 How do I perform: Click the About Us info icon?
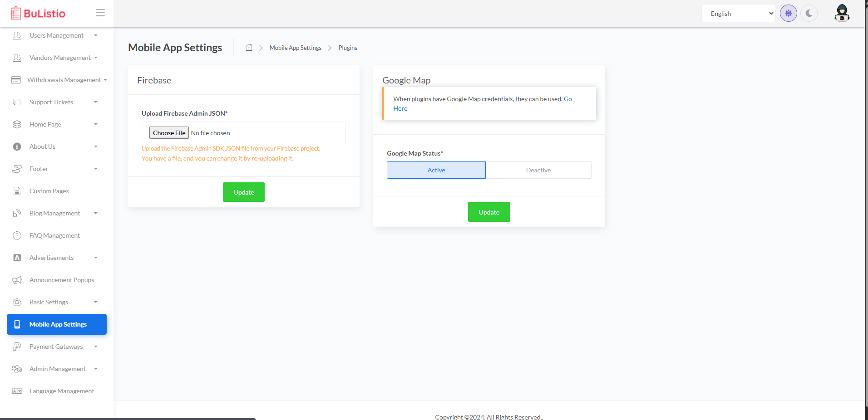click(x=17, y=147)
